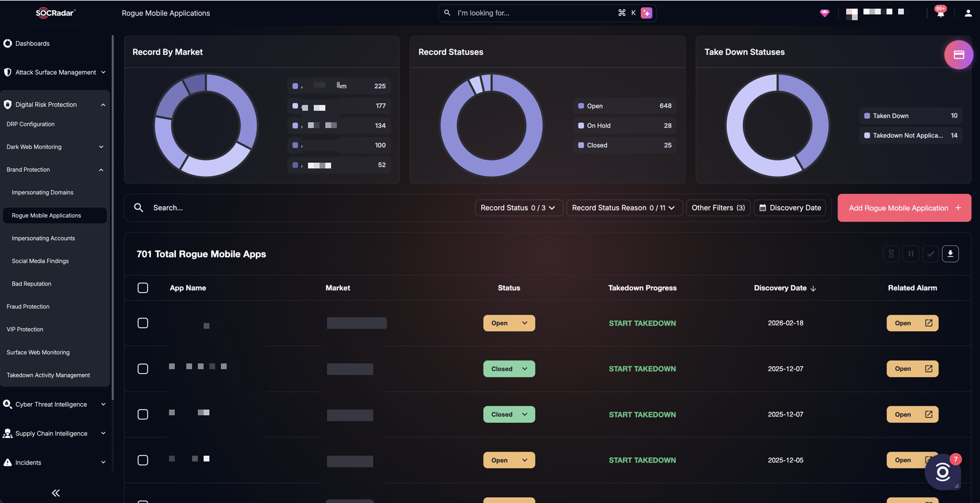Image resolution: width=980 pixels, height=503 pixels.
Task: Open Record Status 0/3 filter dropdown
Action: [518, 208]
